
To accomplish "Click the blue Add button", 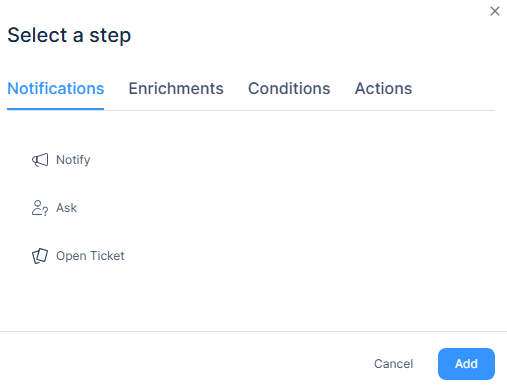I will [x=466, y=364].
